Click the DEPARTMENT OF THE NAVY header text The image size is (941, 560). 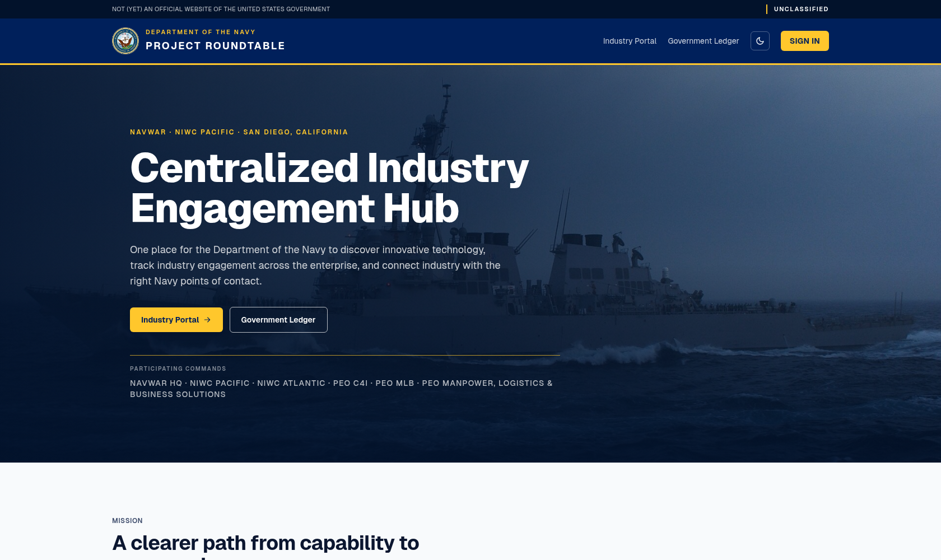point(201,32)
